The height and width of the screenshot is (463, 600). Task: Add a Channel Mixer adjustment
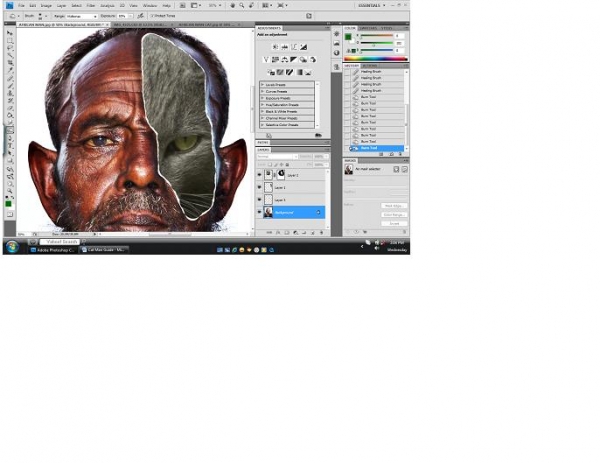[x=313, y=60]
